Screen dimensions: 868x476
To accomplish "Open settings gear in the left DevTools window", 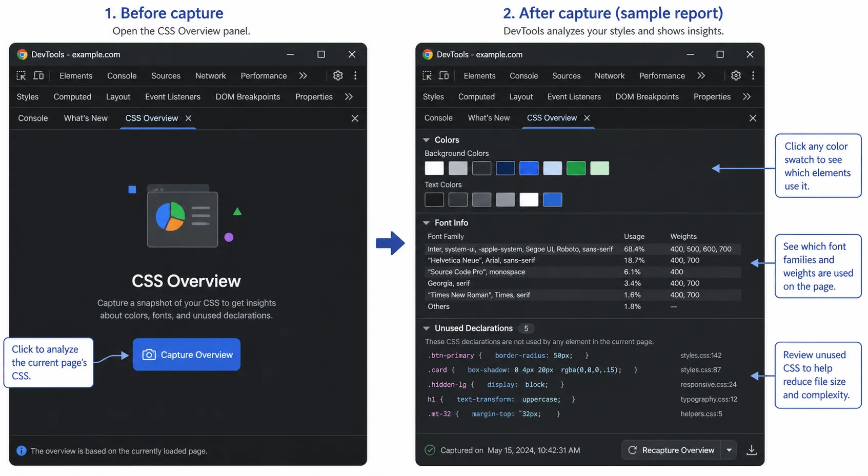I will coord(338,75).
